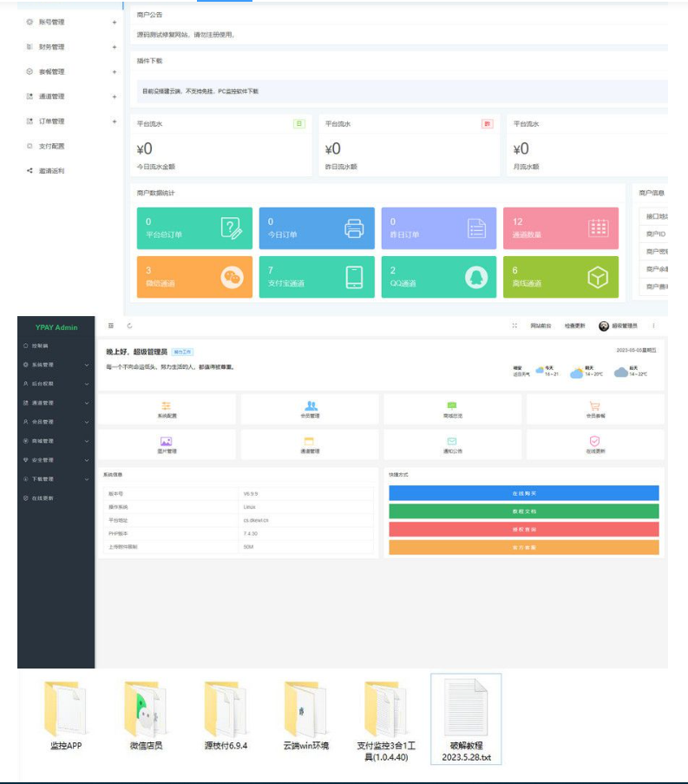This screenshot has width=688, height=784.
Task: Expand 系统管理 in dark YPAY sidebar
Action: point(54,365)
